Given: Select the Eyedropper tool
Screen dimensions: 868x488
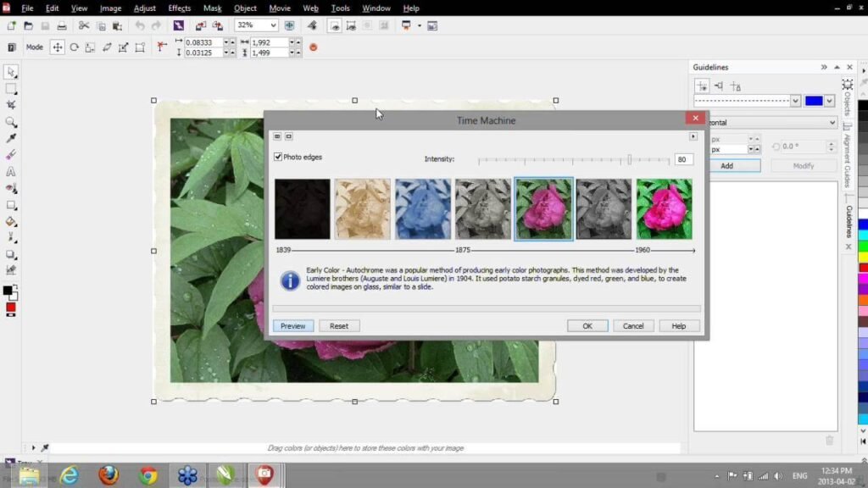Looking at the screenshot, I should (x=10, y=138).
